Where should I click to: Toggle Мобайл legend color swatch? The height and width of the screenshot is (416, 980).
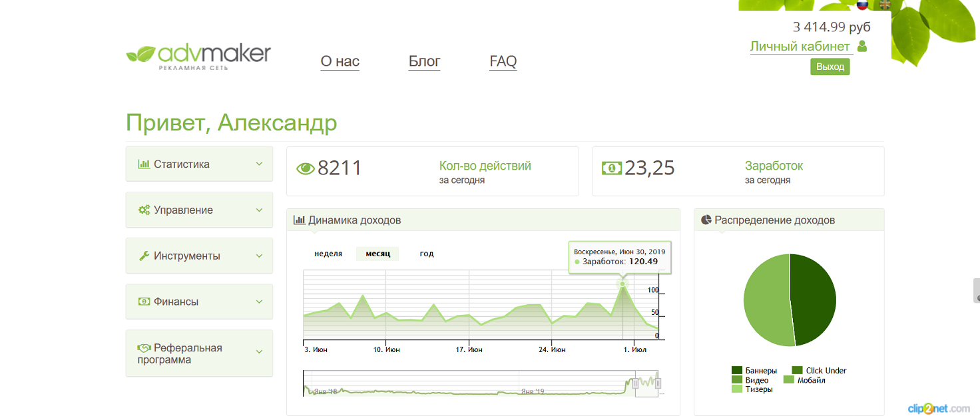[x=788, y=379]
